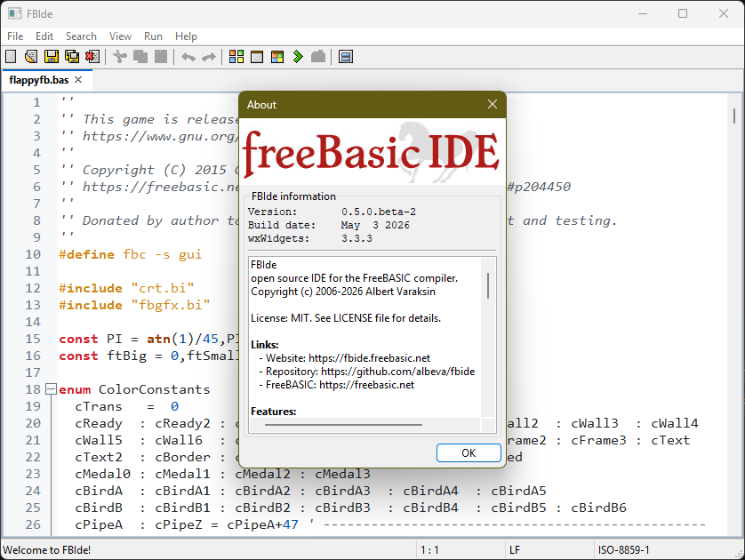Click wxWidgets version 3.3.3
This screenshot has width=745, height=560.
tap(356, 238)
